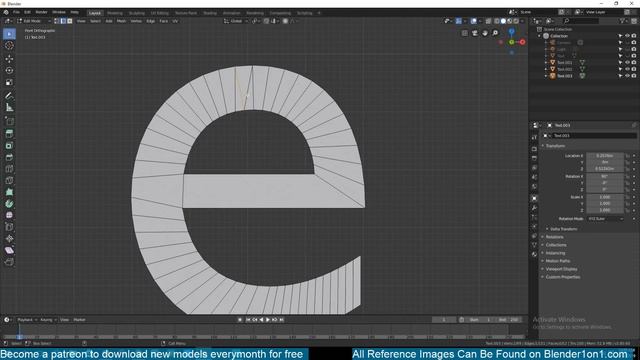Select the Bevel tool
The height and width of the screenshot is (360, 640).
9,158
